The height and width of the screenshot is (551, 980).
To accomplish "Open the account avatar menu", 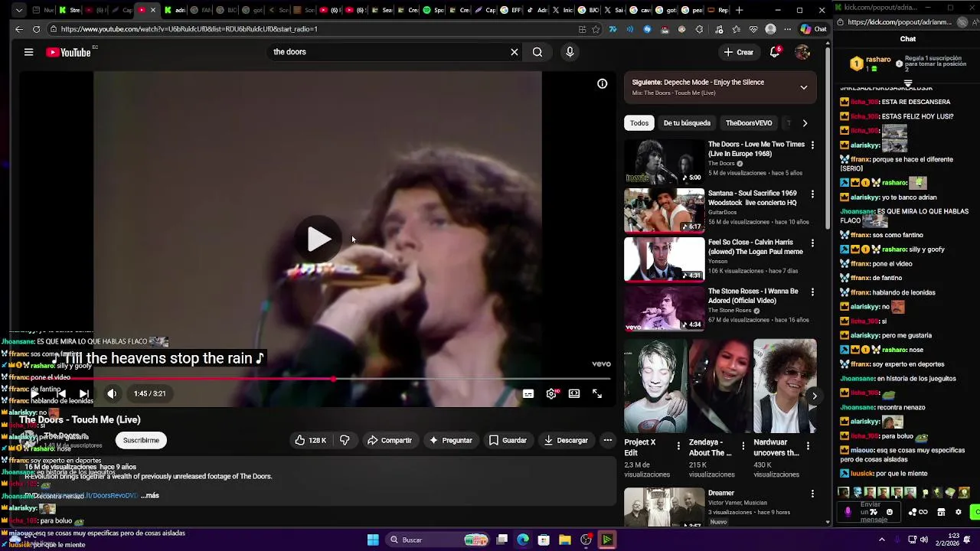I will point(802,52).
